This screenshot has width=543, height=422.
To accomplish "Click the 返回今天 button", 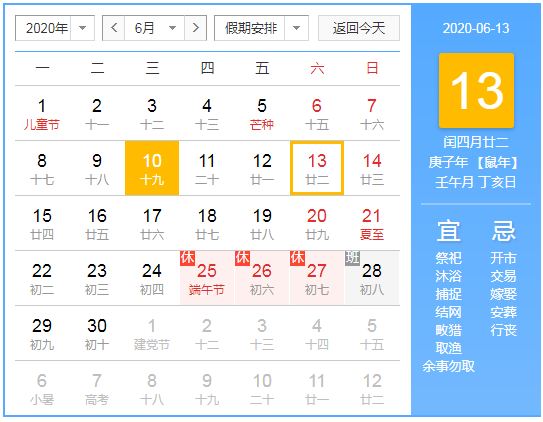I will (x=359, y=28).
